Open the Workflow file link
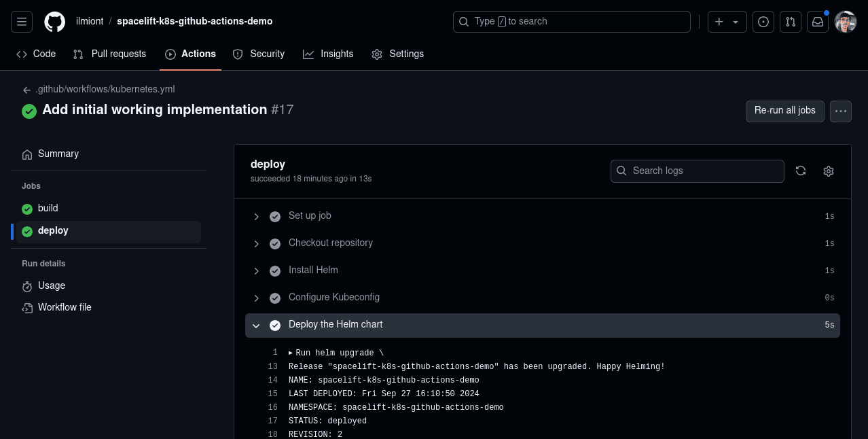Image resolution: width=868 pixels, height=439 pixels. click(109, 308)
